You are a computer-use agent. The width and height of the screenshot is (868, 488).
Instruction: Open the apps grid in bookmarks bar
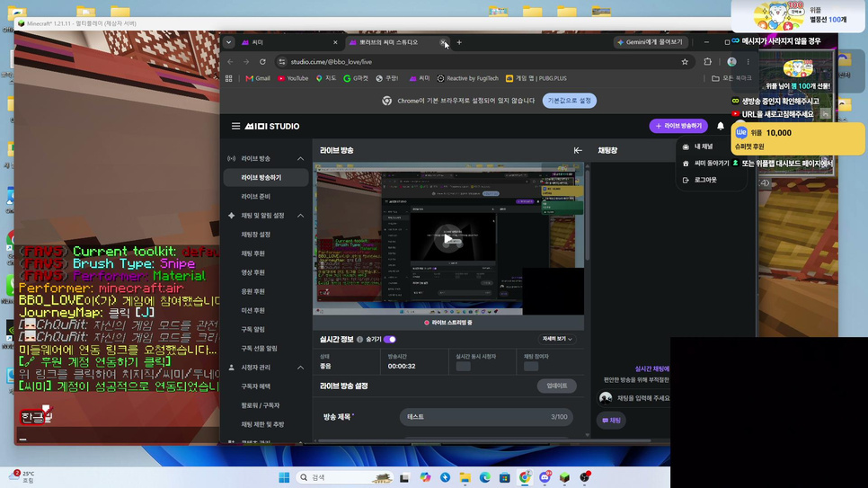point(228,79)
